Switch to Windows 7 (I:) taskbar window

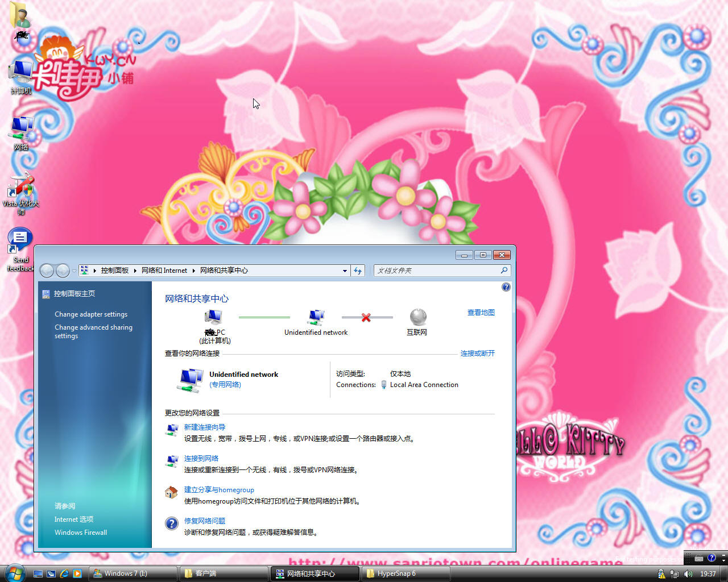[133, 573]
